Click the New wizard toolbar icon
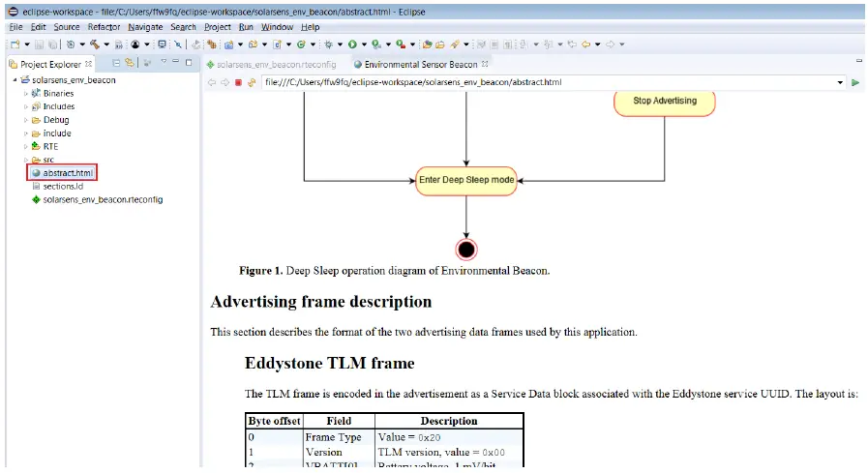This screenshot has height=473, width=868. click(15, 44)
